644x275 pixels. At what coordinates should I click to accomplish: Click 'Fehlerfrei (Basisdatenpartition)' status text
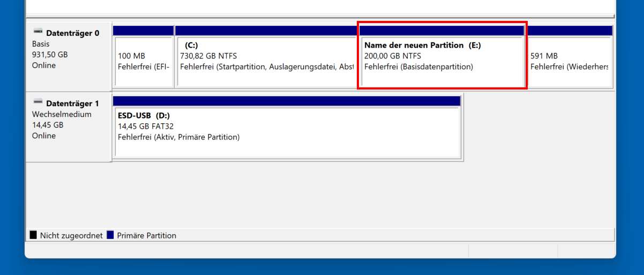tap(418, 66)
